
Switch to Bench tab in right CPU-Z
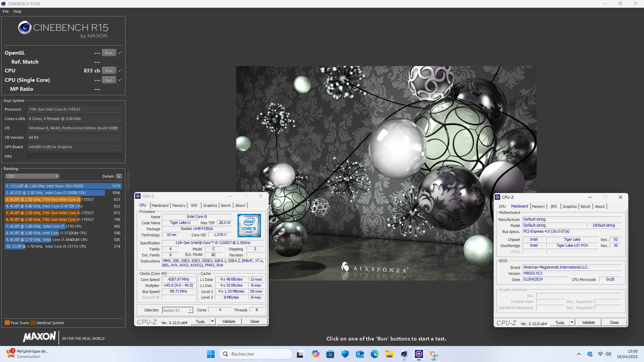click(x=586, y=206)
